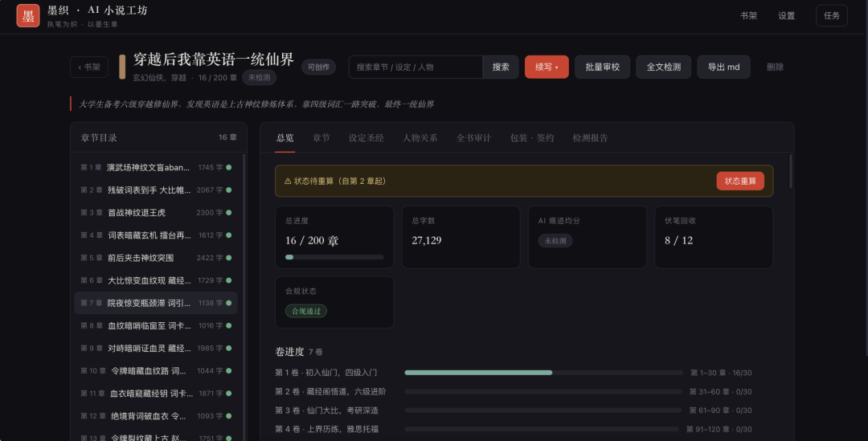
Task: Click the green status dot for chapter 7
Action: pyautogui.click(x=228, y=303)
